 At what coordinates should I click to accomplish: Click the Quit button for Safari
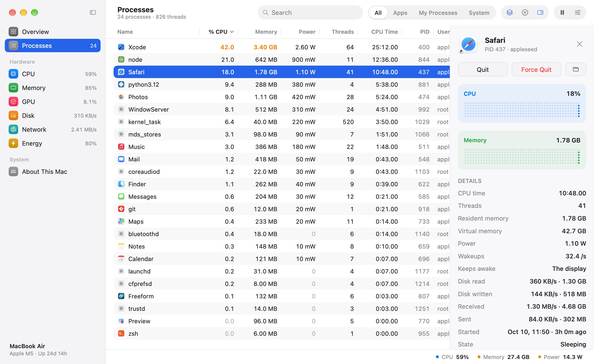(x=483, y=69)
